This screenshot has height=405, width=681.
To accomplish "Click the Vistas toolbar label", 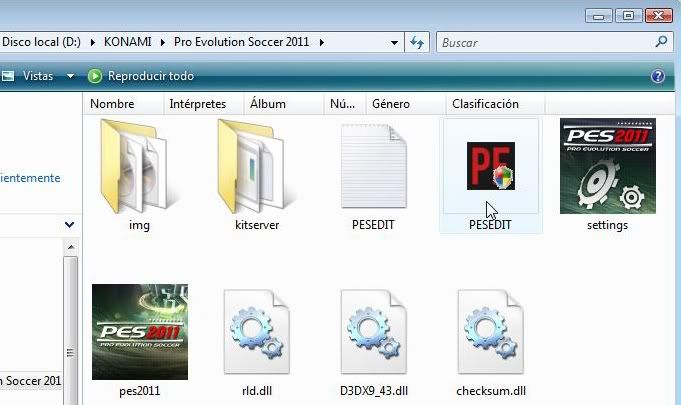I will pyautogui.click(x=38, y=76).
